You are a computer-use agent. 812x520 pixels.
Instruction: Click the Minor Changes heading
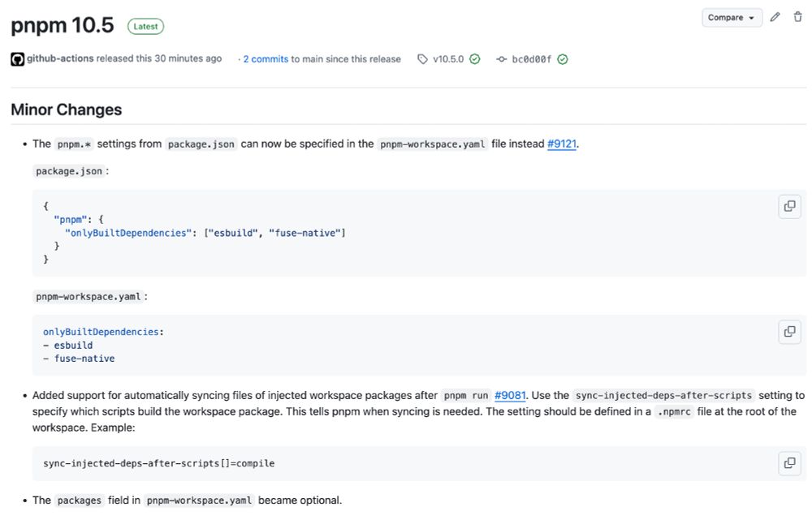click(x=67, y=110)
